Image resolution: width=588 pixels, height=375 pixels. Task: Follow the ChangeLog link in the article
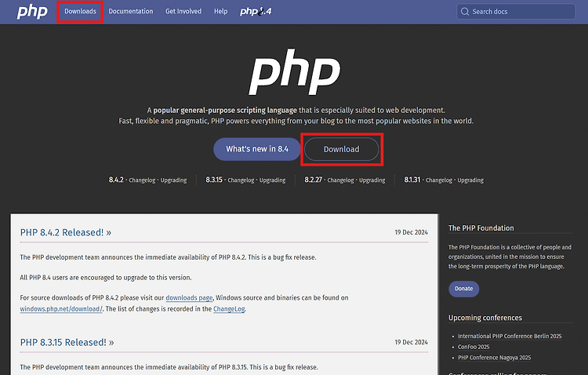tap(229, 309)
